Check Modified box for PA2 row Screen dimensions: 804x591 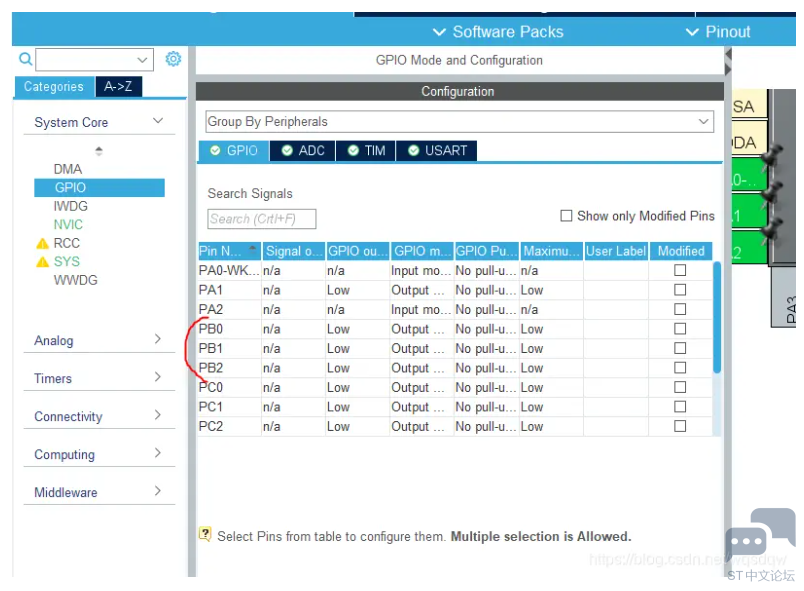[680, 309]
